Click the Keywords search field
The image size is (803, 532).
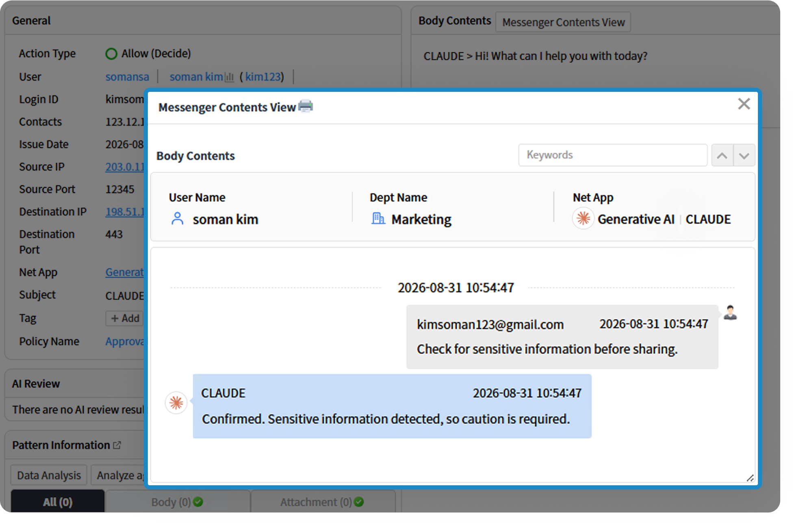click(613, 155)
